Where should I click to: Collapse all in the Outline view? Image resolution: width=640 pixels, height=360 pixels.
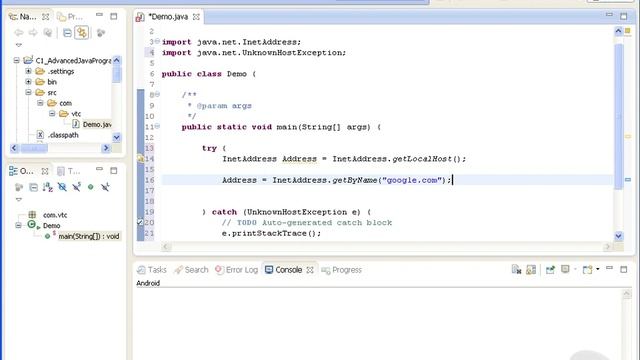(x=33, y=187)
